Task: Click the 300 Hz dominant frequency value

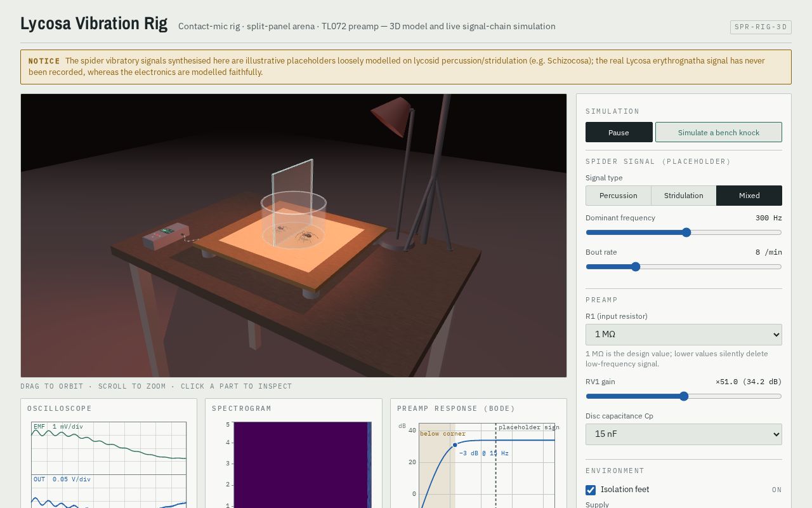Action: click(x=769, y=218)
